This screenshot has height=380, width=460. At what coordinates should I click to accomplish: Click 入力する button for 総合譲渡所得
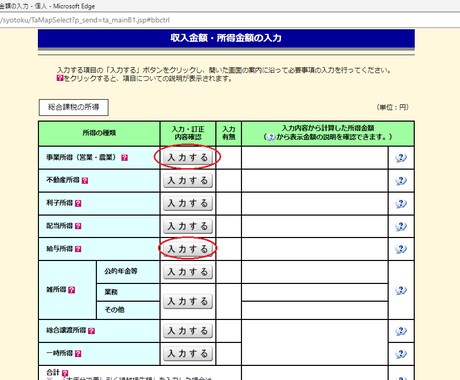click(x=188, y=331)
